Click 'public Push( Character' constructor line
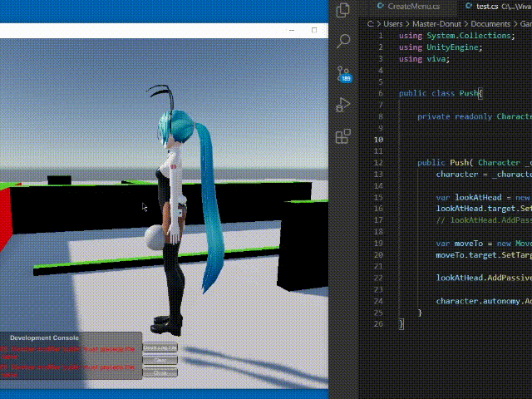The width and height of the screenshot is (532, 399). coord(475,163)
